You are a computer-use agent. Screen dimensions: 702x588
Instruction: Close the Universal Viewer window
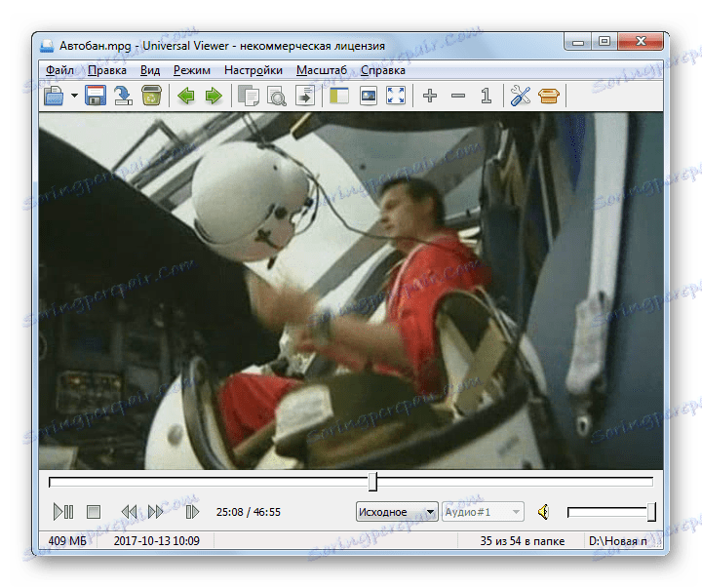click(x=641, y=42)
